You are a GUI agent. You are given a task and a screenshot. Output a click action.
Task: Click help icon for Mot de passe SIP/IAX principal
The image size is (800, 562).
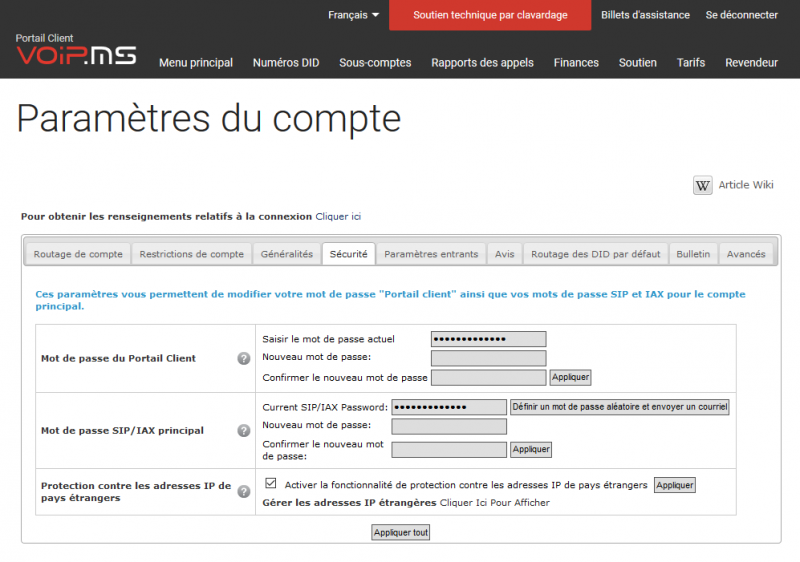pos(244,430)
